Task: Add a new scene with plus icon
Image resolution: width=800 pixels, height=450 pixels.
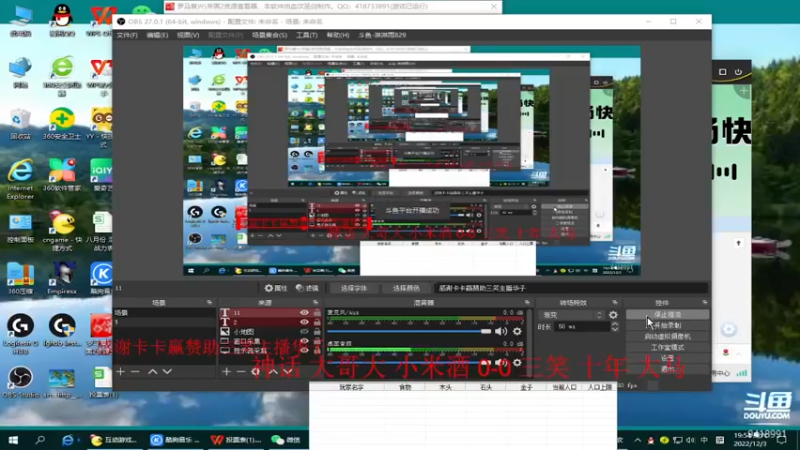Action: [120, 372]
